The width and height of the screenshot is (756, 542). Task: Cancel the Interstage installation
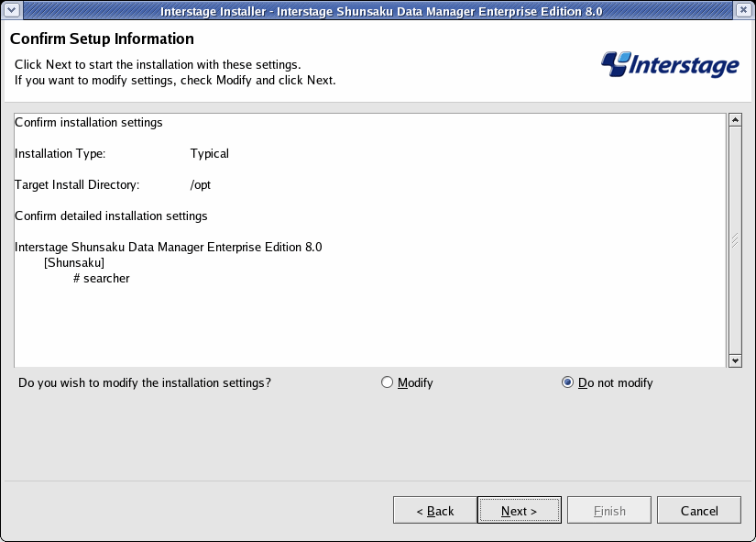tap(698, 510)
